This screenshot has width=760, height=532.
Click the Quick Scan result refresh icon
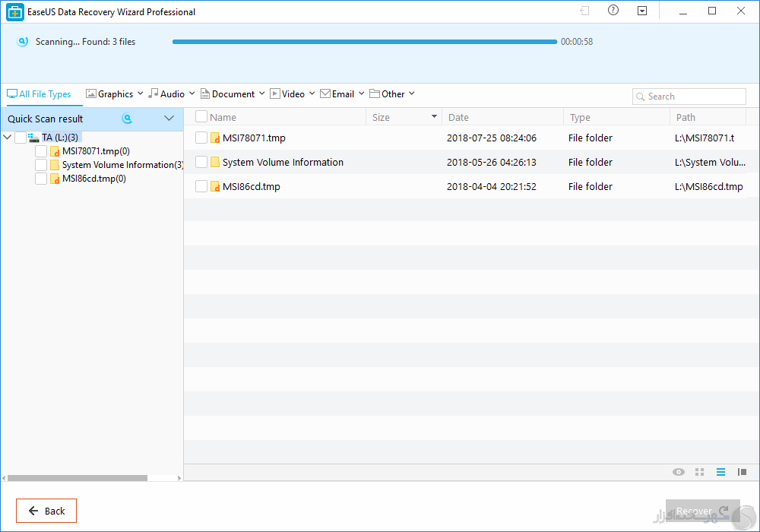click(127, 119)
